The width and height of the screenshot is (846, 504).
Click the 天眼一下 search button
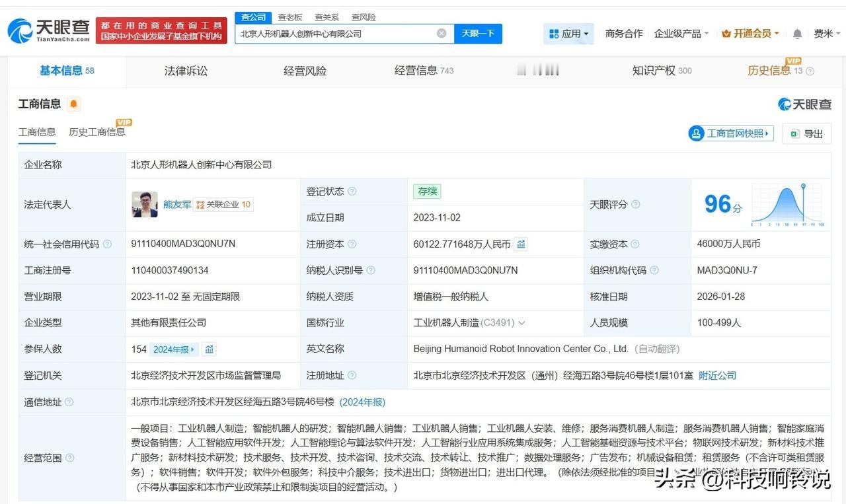(x=478, y=34)
